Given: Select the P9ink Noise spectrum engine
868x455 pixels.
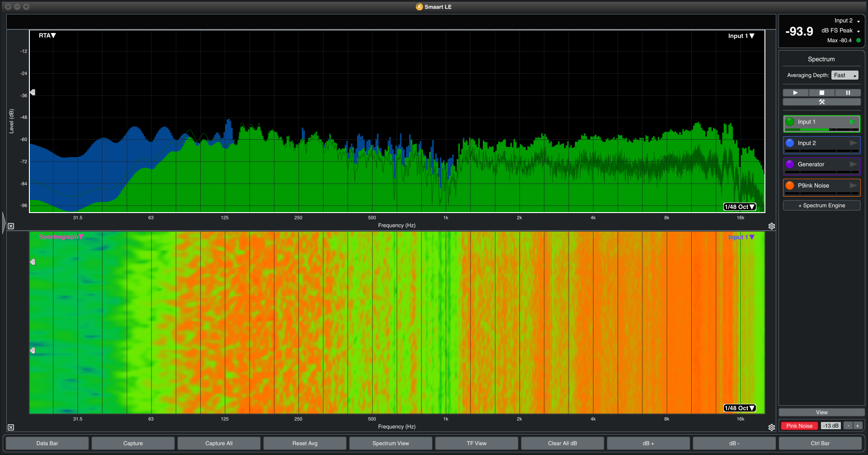Looking at the screenshot, I should 821,188.
